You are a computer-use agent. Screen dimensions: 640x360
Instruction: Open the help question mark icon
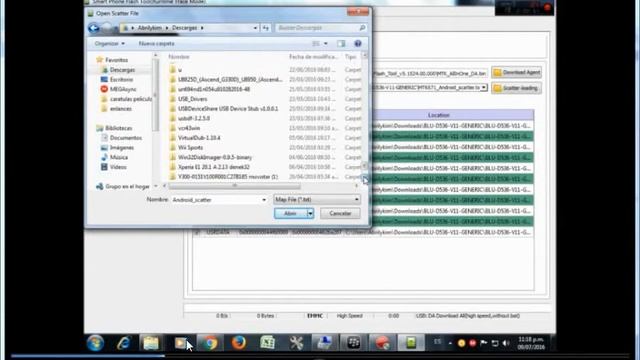point(358,43)
